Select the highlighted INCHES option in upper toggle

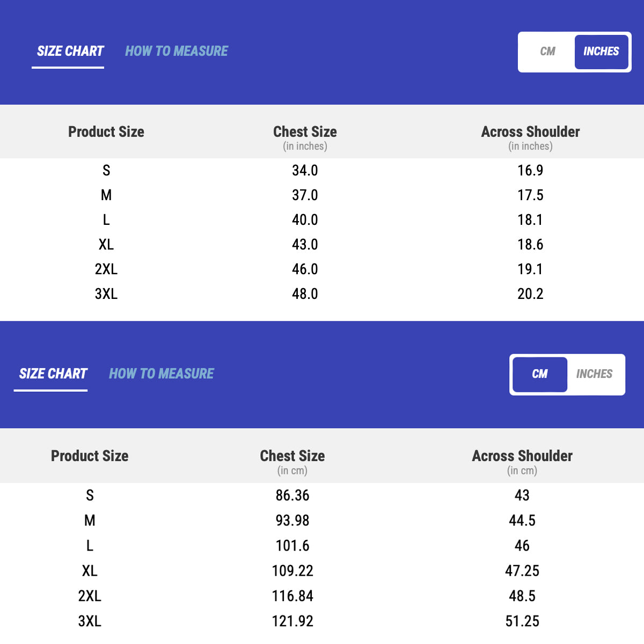(x=601, y=52)
